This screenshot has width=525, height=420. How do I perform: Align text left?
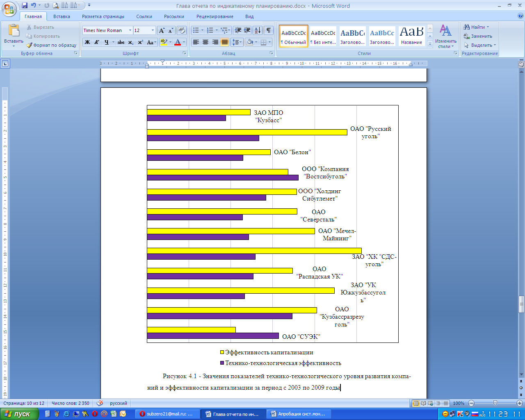point(196,42)
